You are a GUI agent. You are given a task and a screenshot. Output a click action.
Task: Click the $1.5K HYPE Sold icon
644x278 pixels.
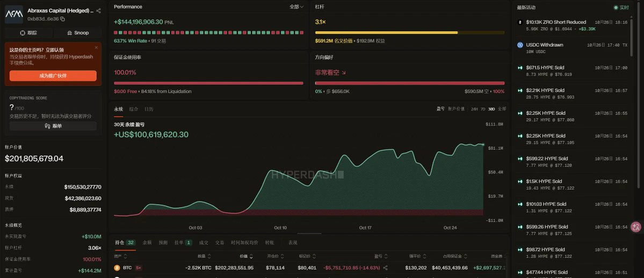519,181
